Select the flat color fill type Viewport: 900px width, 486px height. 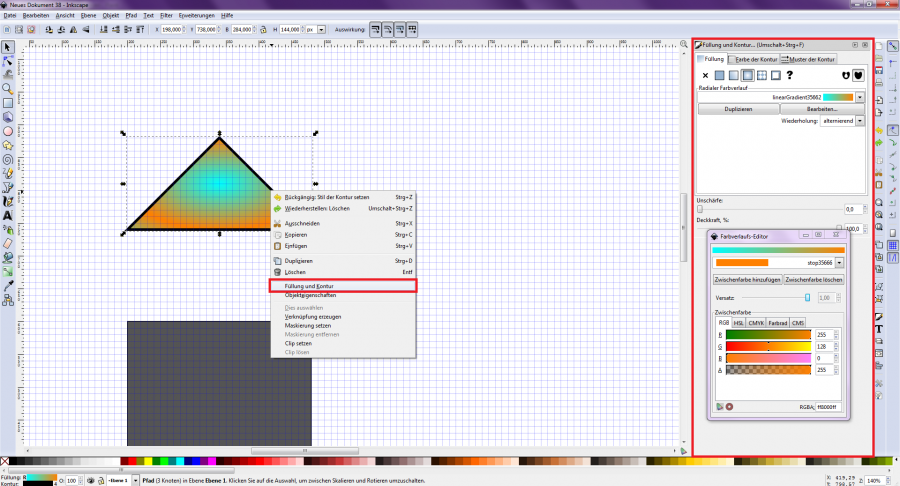point(720,75)
